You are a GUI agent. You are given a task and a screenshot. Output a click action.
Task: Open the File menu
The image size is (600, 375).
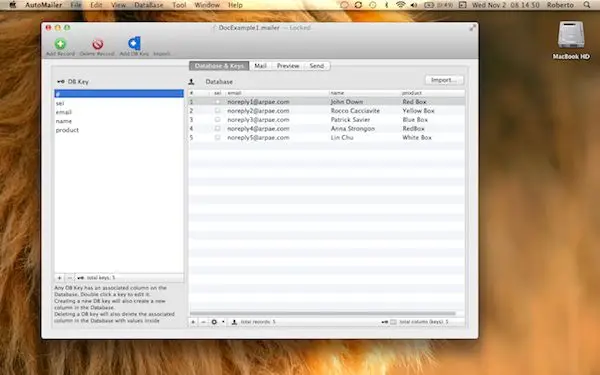coord(76,5)
